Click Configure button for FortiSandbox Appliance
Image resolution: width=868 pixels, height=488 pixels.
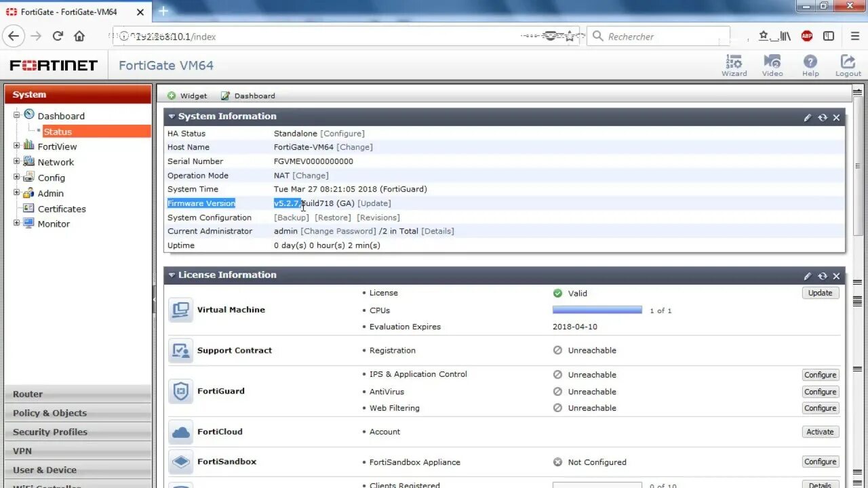[x=820, y=462]
